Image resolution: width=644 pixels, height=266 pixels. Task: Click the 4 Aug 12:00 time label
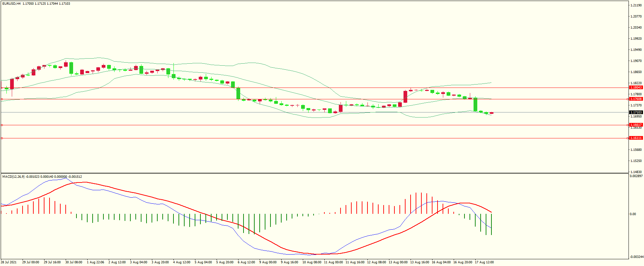pyautogui.click(x=182, y=262)
